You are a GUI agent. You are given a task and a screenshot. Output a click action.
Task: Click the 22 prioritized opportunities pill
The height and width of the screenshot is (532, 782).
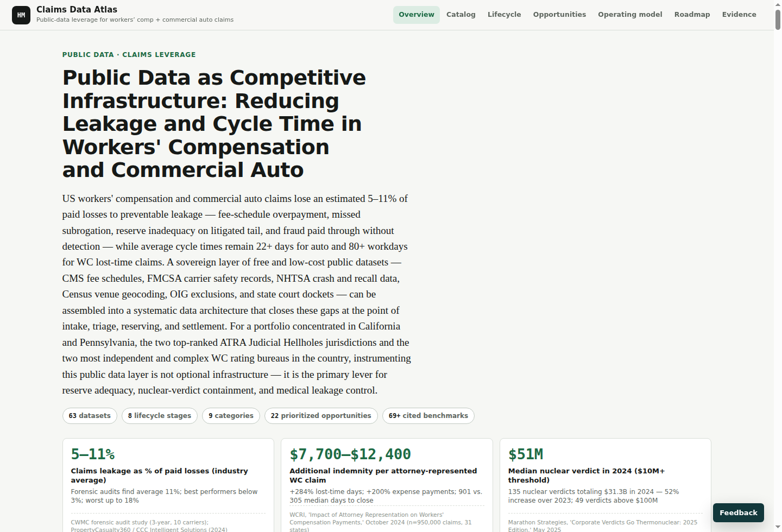click(321, 416)
